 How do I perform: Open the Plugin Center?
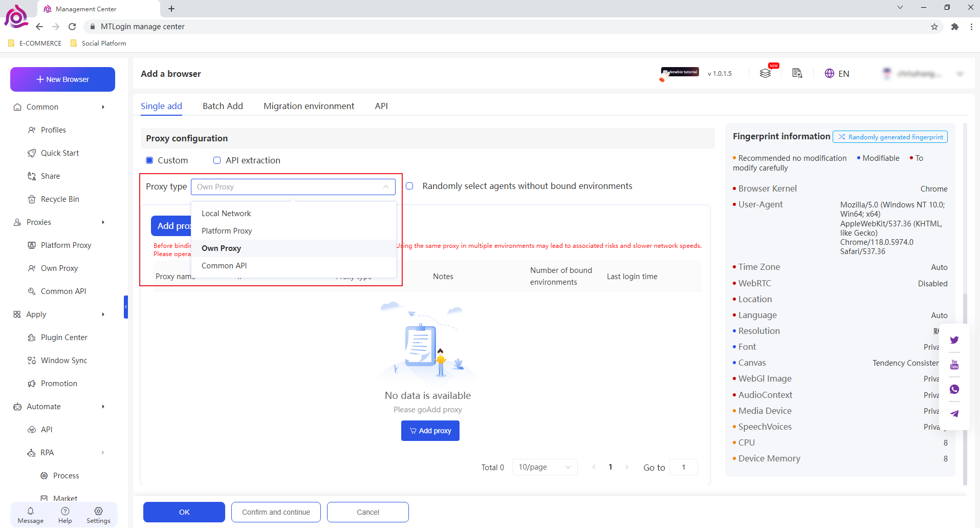click(64, 337)
